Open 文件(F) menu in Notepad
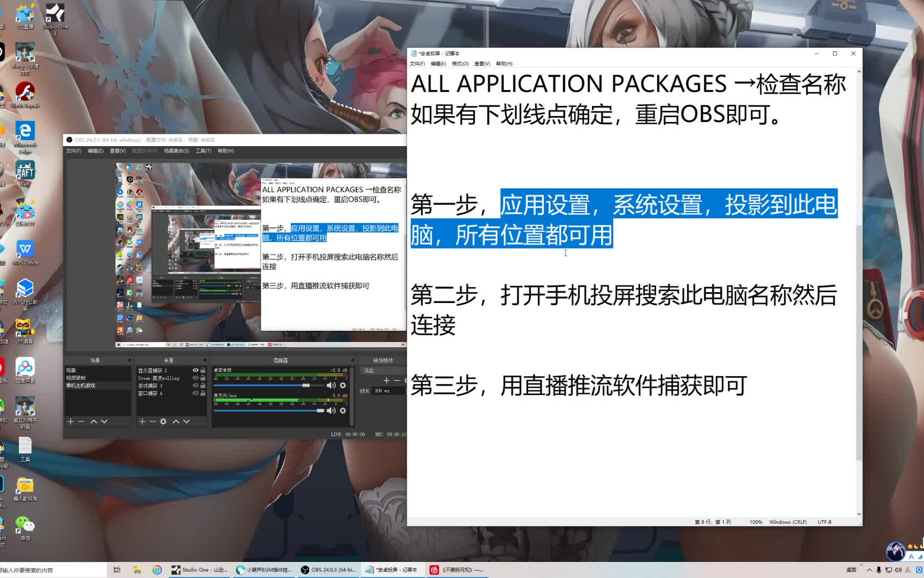Viewport: 924px width, 578px height. pos(417,64)
